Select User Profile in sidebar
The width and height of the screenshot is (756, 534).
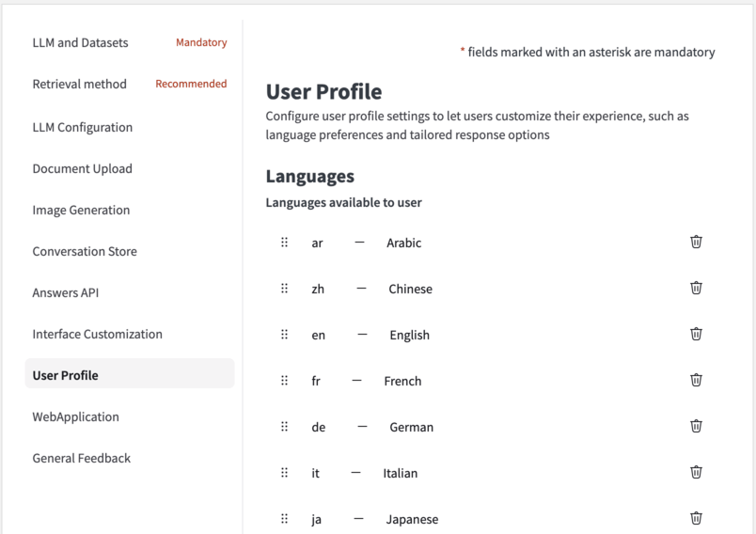129,373
